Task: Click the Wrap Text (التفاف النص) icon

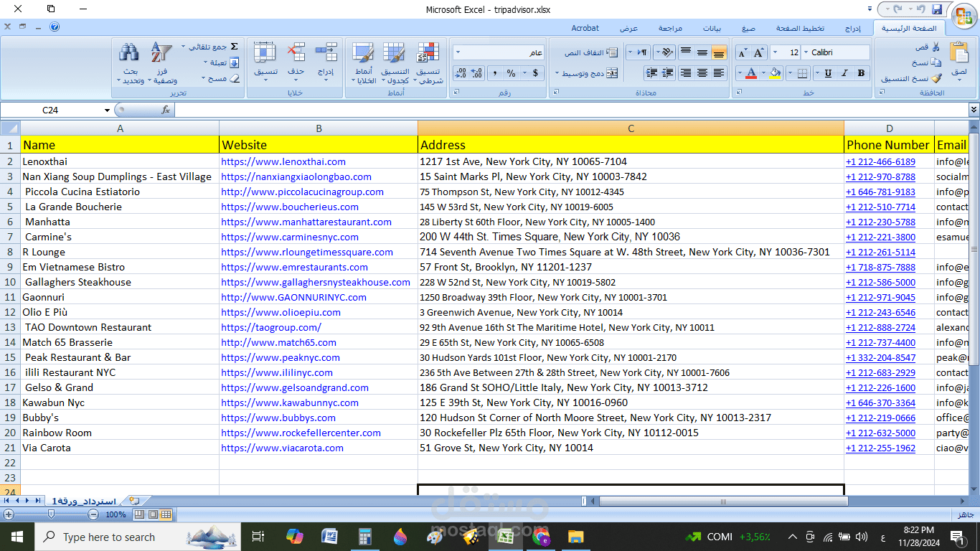Action: [613, 53]
